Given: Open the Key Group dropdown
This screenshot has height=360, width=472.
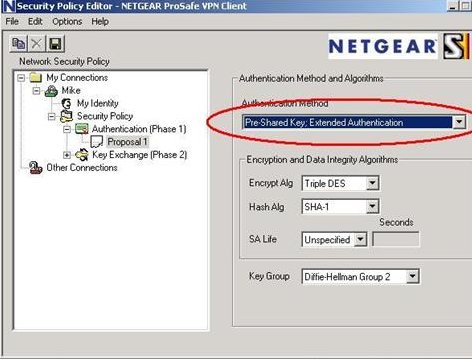Looking at the screenshot, I should click(412, 276).
